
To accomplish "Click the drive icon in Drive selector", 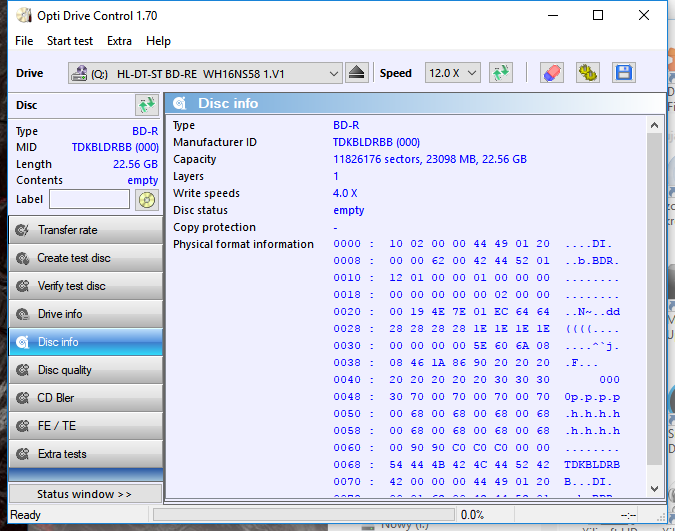I will pyautogui.click(x=79, y=73).
